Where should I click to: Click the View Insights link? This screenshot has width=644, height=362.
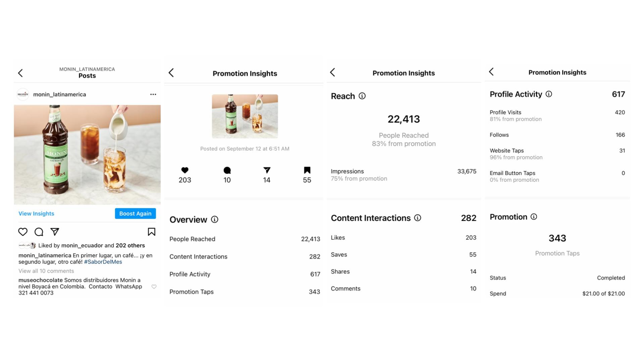pyautogui.click(x=36, y=214)
